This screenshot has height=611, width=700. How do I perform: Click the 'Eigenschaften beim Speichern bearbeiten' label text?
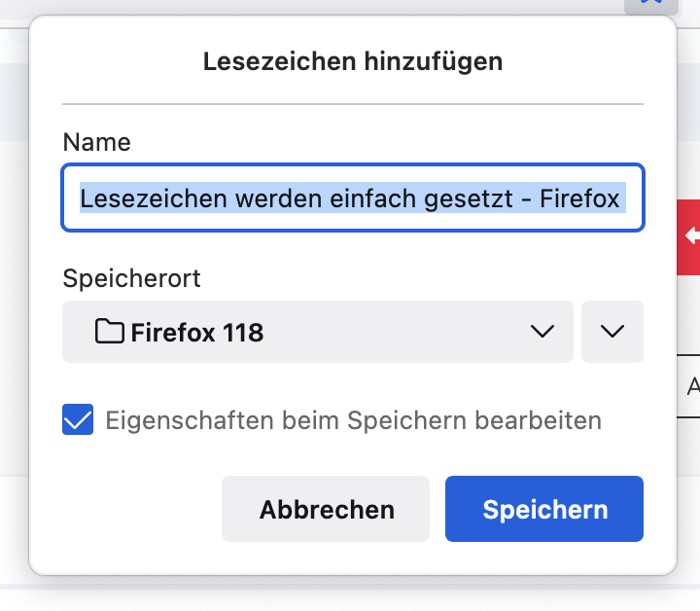click(353, 420)
